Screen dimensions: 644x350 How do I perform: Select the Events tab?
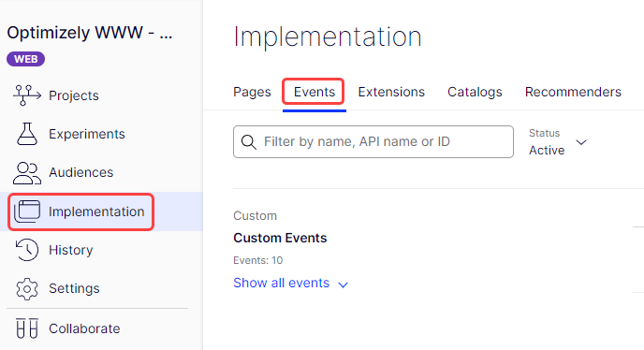(x=315, y=92)
